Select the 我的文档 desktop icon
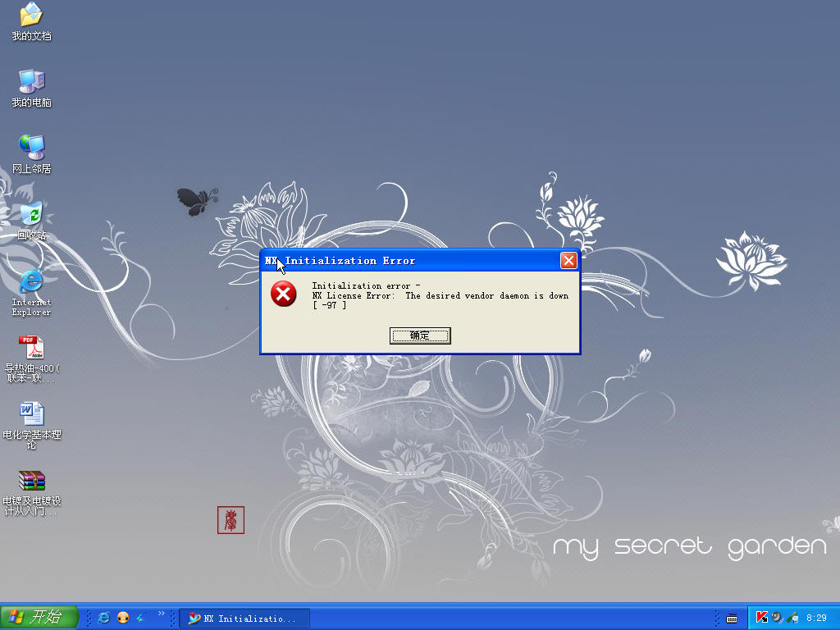This screenshot has width=840, height=630. [31, 22]
